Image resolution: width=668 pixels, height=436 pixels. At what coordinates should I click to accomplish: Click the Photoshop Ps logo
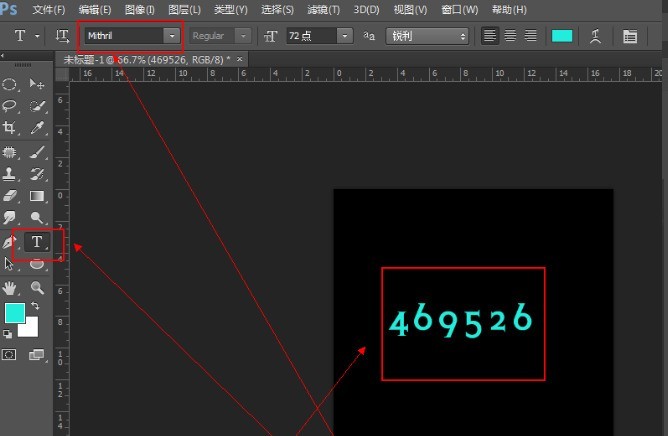tap(9, 9)
